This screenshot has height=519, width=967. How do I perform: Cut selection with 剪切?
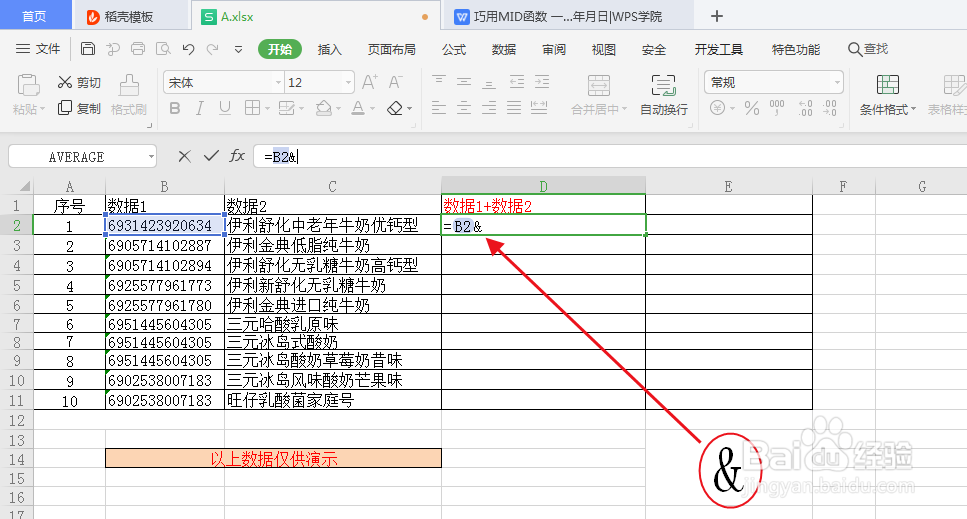pos(79,82)
